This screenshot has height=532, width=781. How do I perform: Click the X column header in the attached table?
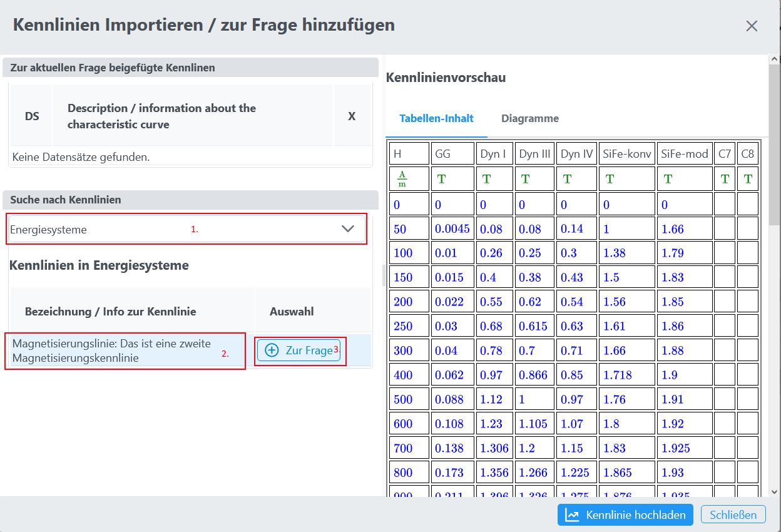pyautogui.click(x=352, y=116)
